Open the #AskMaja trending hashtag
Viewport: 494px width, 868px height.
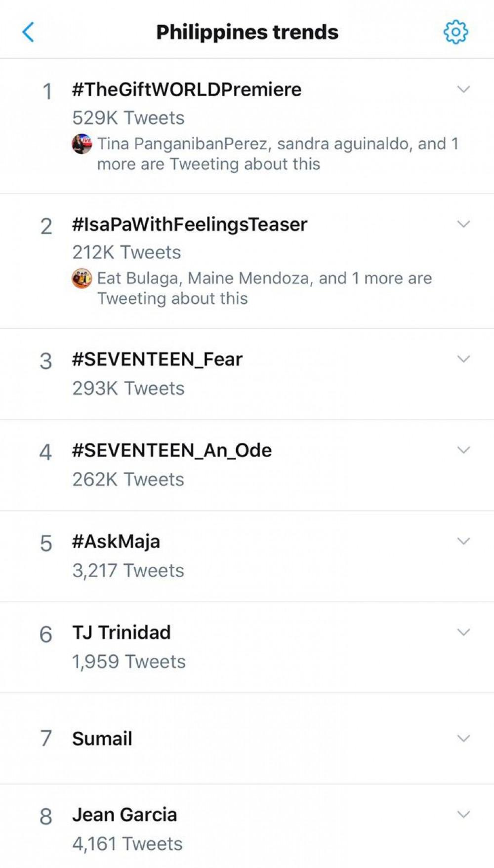(x=116, y=542)
